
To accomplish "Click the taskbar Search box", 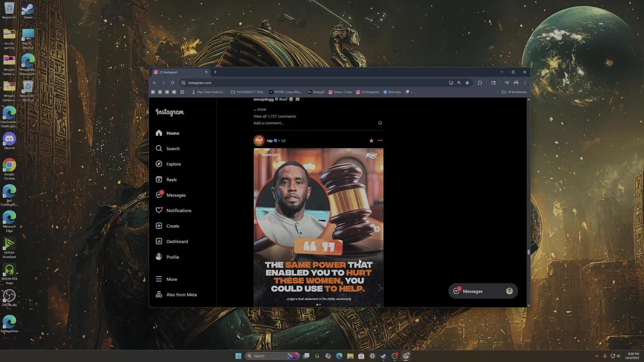I will click(x=272, y=356).
